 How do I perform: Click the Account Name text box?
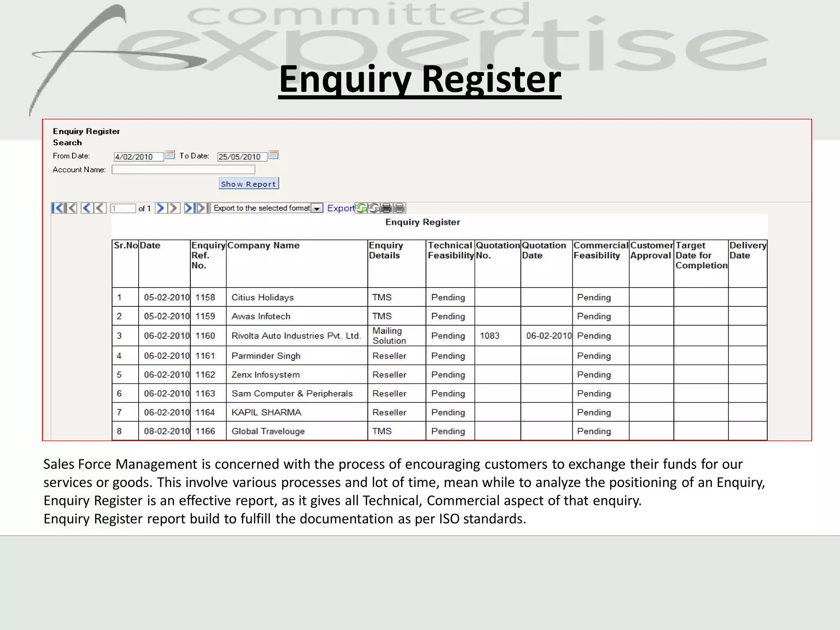183,169
